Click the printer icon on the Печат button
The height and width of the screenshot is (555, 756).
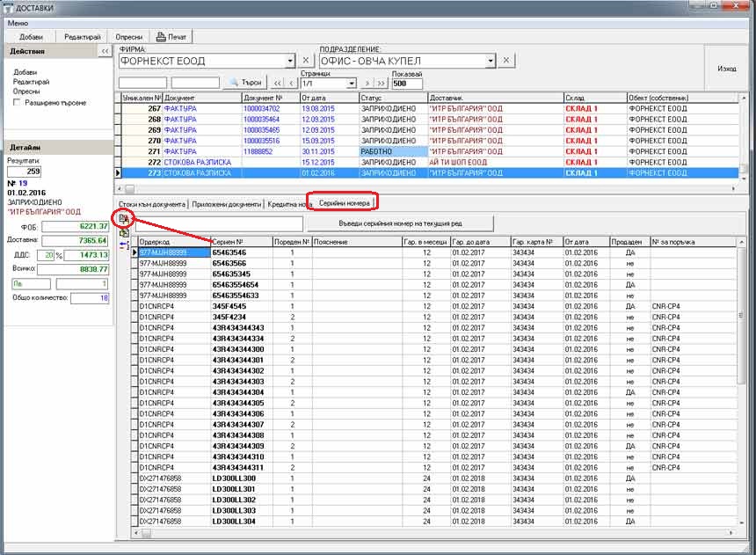pyautogui.click(x=161, y=37)
